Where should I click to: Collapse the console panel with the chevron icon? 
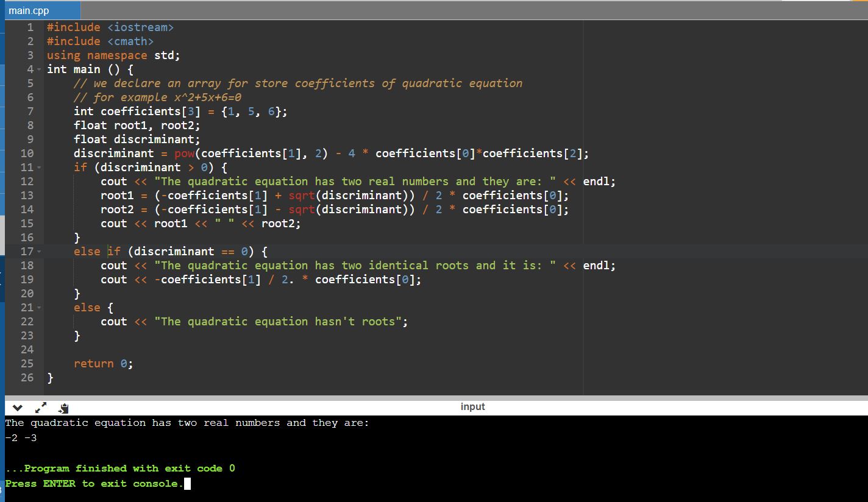pos(17,408)
